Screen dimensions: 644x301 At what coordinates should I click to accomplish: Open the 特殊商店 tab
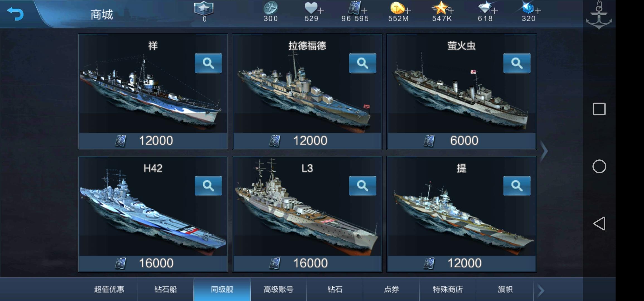click(x=448, y=289)
